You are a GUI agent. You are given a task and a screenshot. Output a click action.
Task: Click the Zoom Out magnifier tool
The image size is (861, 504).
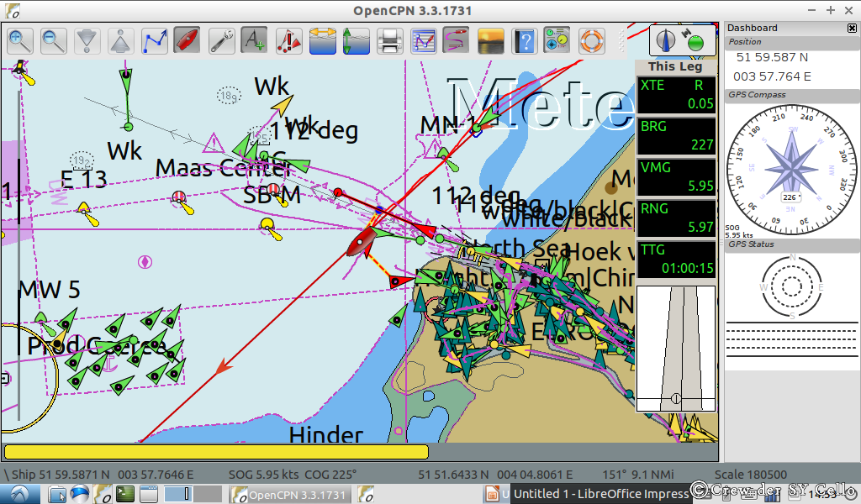[54, 39]
